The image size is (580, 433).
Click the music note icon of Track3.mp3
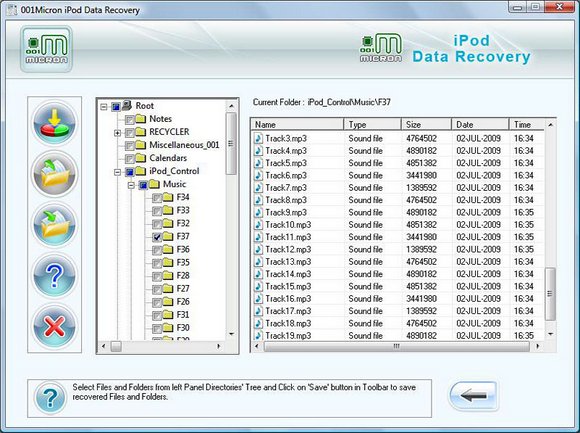(258, 138)
